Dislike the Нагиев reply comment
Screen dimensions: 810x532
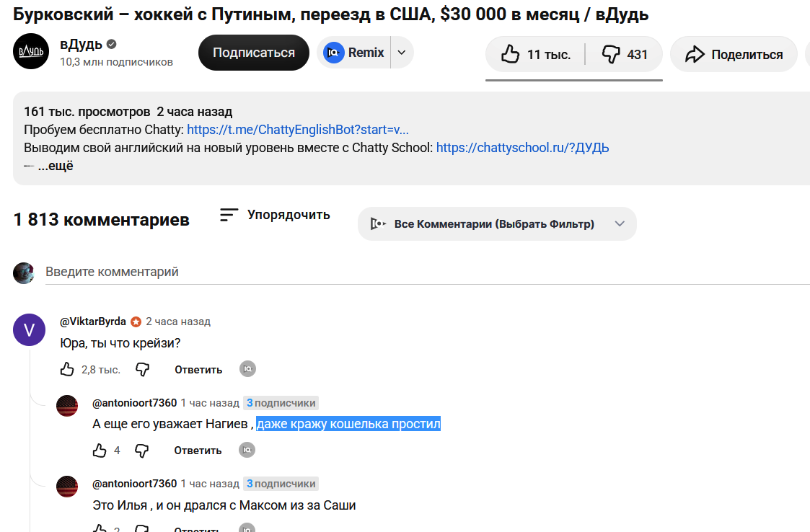click(141, 451)
